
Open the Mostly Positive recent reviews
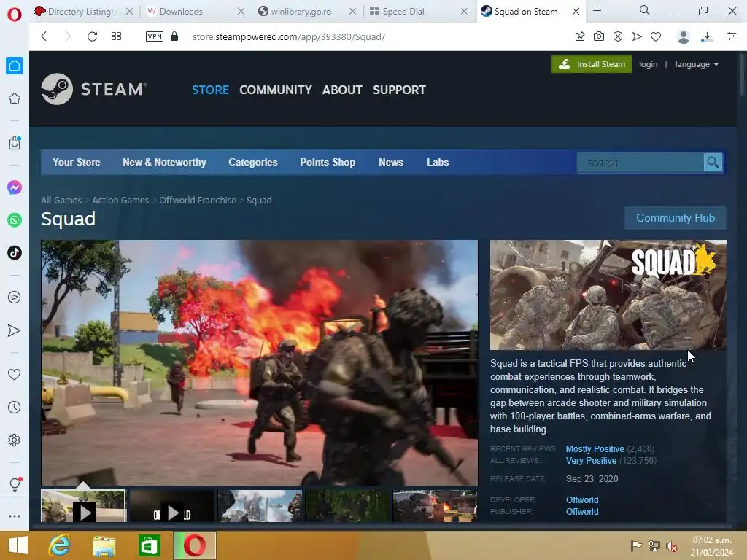pos(595,449)
